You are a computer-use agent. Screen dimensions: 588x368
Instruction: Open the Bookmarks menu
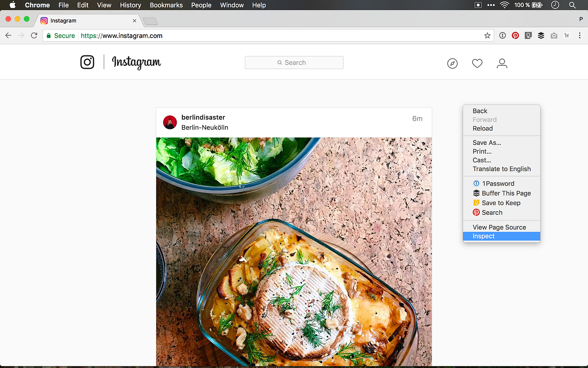pyautogui.click(x=166, y=5)
